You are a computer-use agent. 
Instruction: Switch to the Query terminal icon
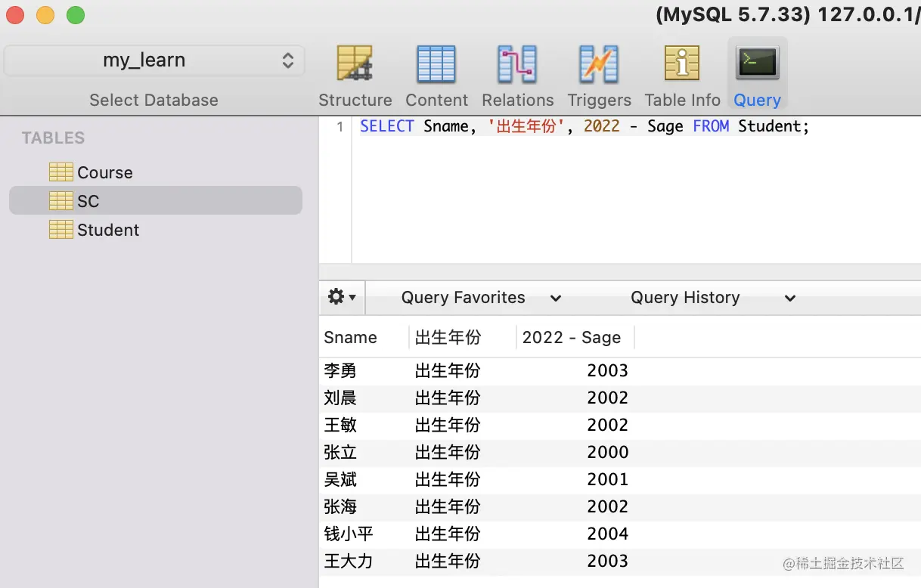tap(757, 63)
